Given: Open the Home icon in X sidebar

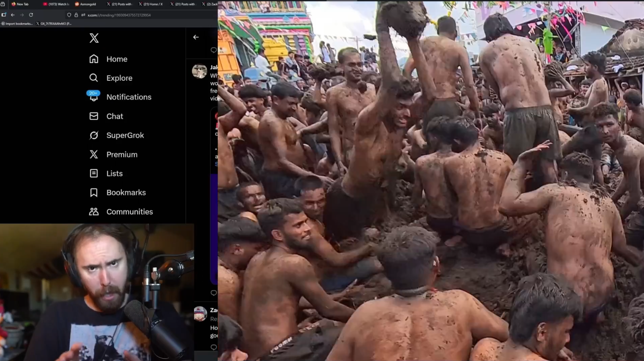Looking at the screenshot, I should tap(94, 59).
